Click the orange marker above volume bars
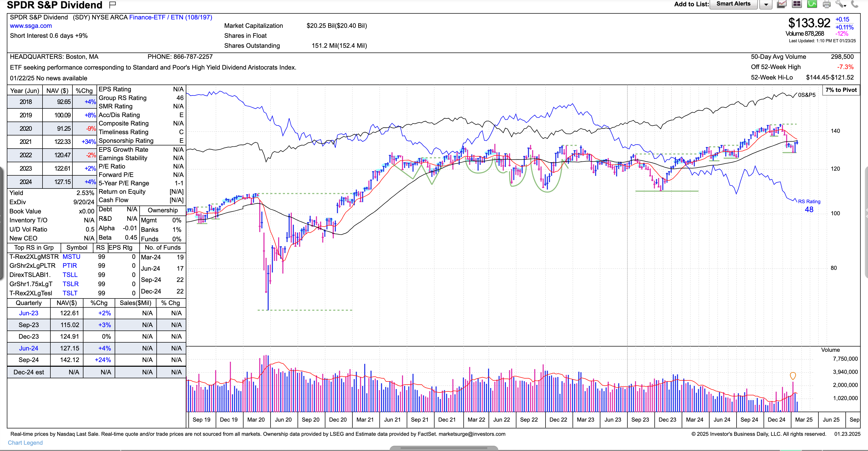Screen dimensions: 868x451 point(793,375)
